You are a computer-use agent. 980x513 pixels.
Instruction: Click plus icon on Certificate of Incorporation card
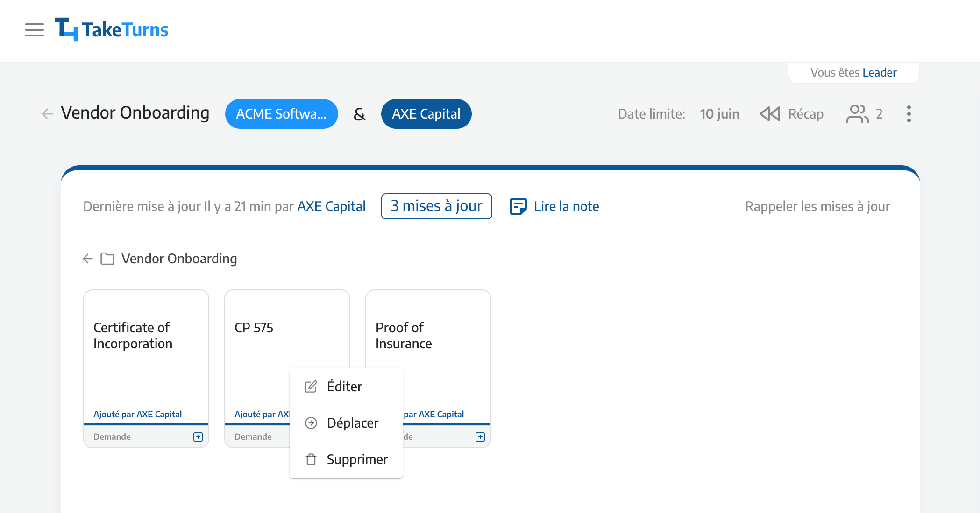click(x=198, y=437)
